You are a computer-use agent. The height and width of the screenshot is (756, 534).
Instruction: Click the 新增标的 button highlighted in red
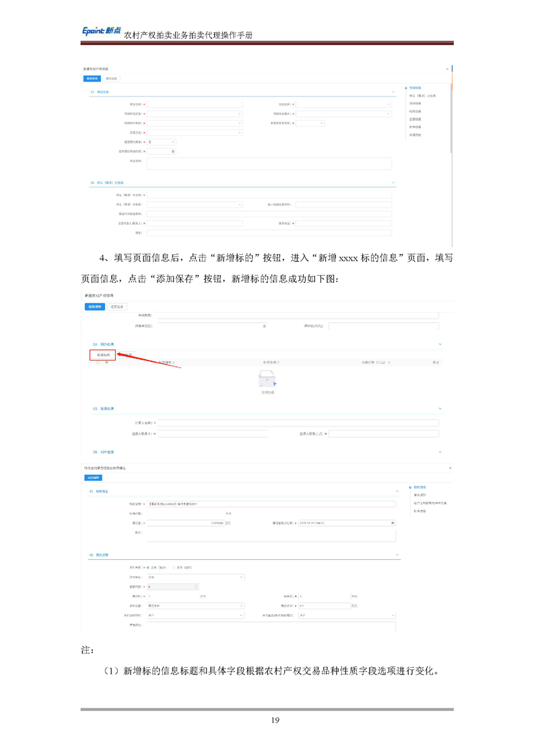pos(103,354)
